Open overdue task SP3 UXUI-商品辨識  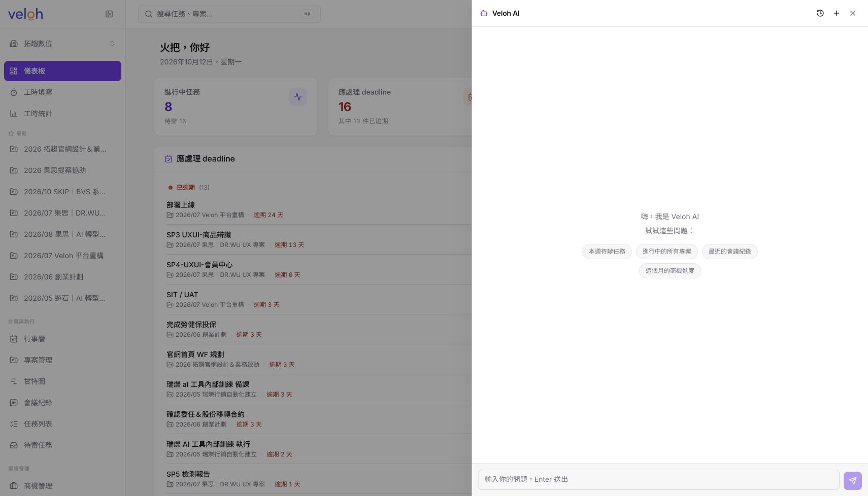pos(198,235)
